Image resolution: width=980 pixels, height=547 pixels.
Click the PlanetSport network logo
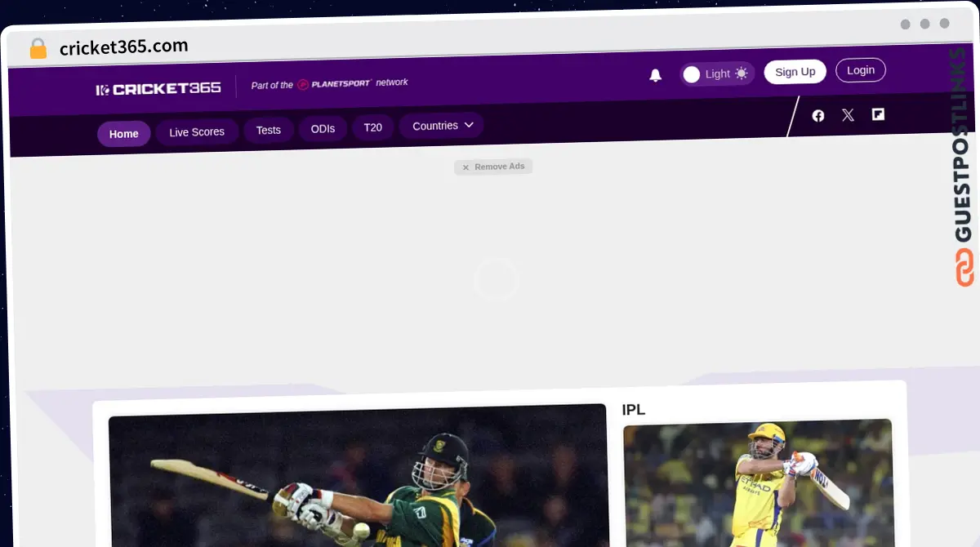pyautogui.click(x=335, y=84)
